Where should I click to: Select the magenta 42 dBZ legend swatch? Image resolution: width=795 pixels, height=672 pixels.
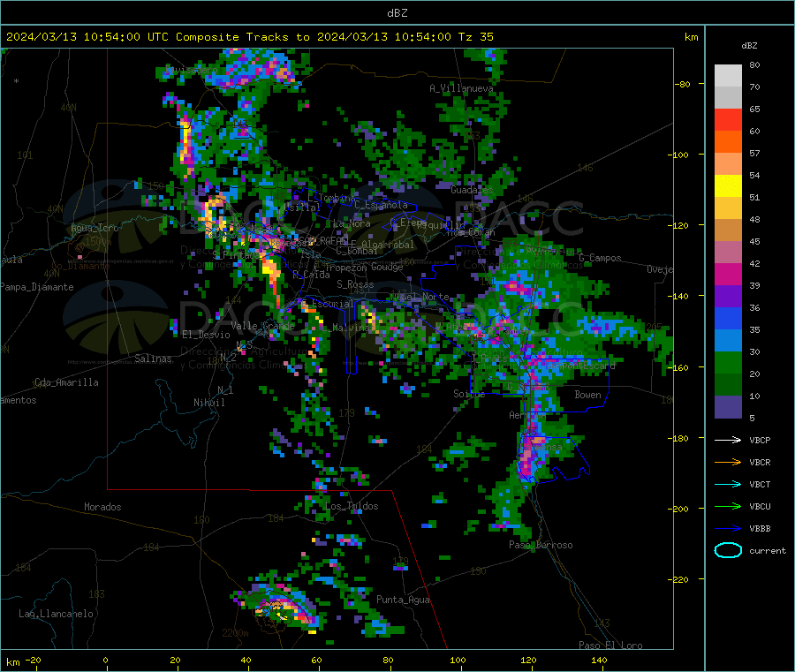[x=728, y=274]
